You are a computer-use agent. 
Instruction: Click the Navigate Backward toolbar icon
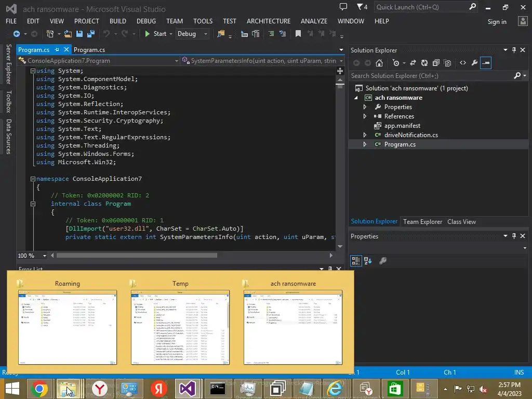click(16, 34)
